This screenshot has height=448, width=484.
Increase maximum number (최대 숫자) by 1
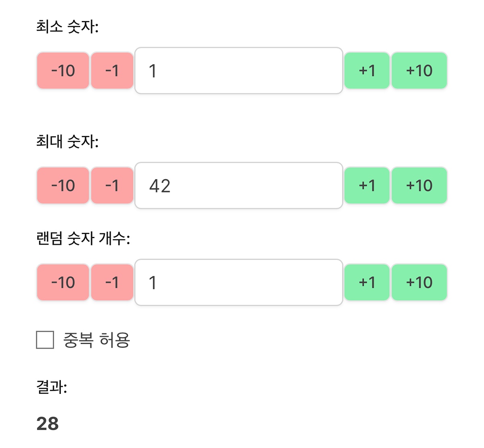pyautogui.click(x=367, y=186)
